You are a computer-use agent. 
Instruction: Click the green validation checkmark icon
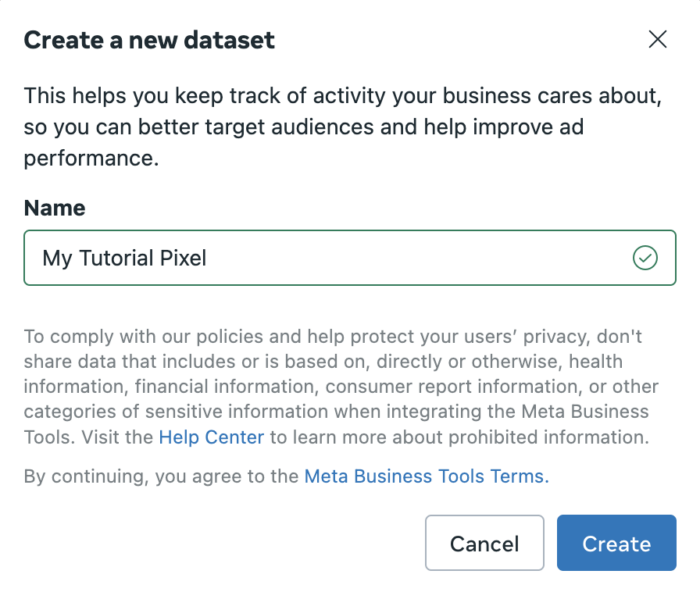(x=645, y=258)
